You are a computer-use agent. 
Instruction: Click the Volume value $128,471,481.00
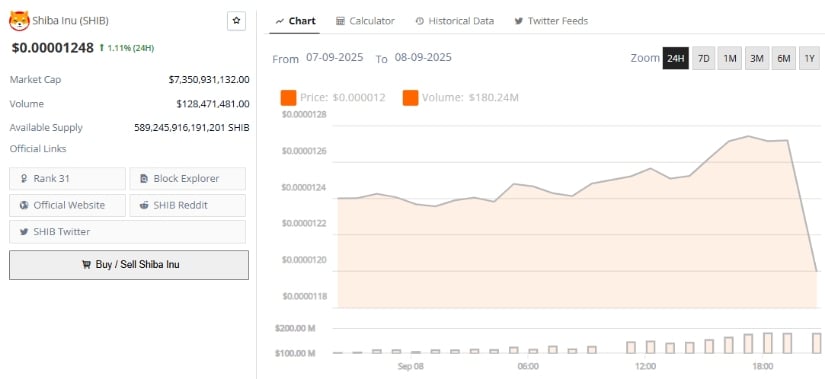[213, 104]
